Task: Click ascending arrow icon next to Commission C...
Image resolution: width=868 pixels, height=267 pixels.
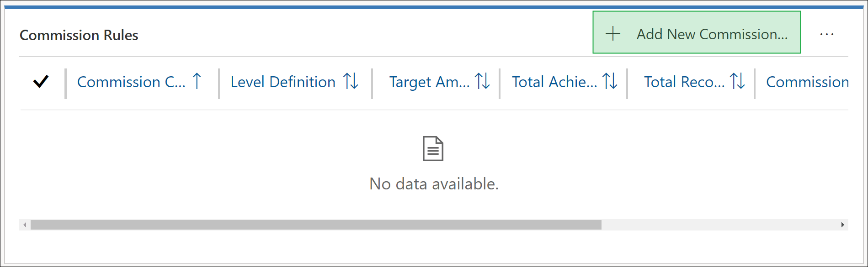Action: 197,81
